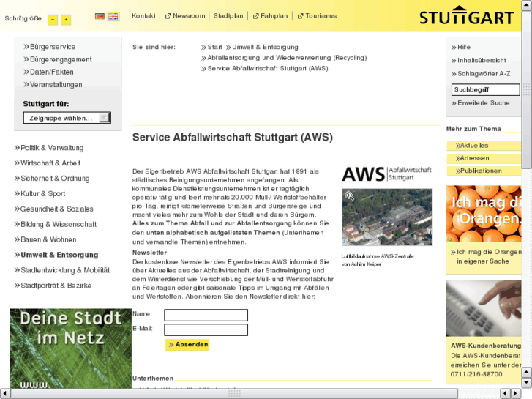Decrease font size with minus button
The height and width of the screenshot is (399, 532).
pyautogui.click(x=53, y=19)
